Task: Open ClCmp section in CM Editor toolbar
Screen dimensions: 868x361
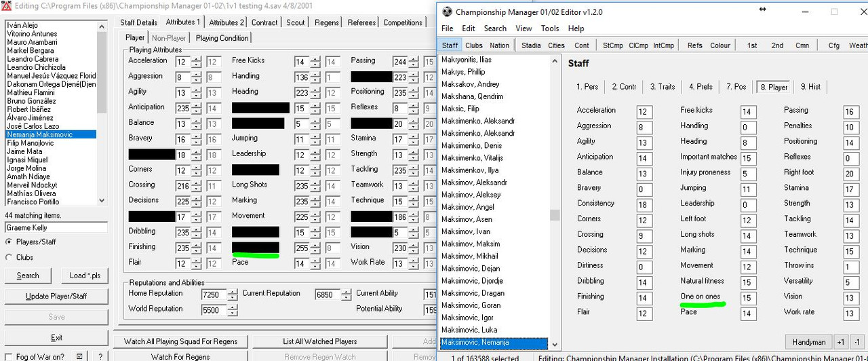Action: 638,45
